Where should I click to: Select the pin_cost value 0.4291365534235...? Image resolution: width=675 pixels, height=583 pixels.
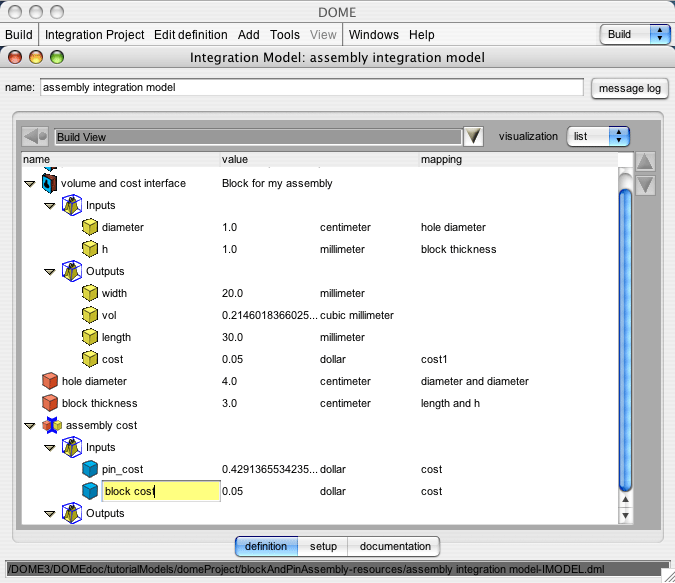tap(269, 469)
